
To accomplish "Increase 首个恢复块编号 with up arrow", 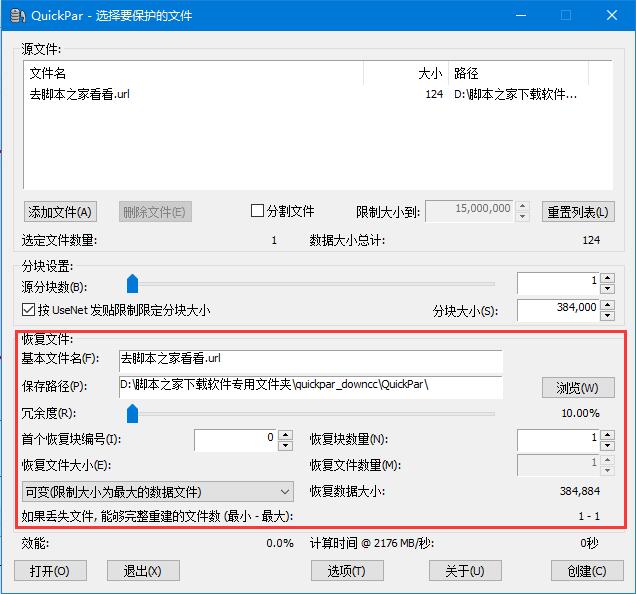I will [286, 435].
